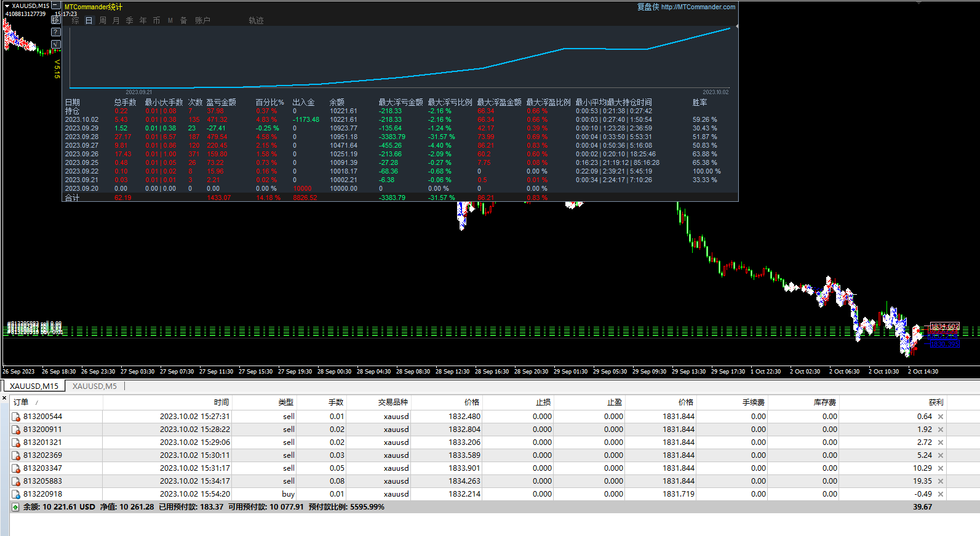
Task: Click the 1834.602 price label on chart
Action: [x=944, y=327]
